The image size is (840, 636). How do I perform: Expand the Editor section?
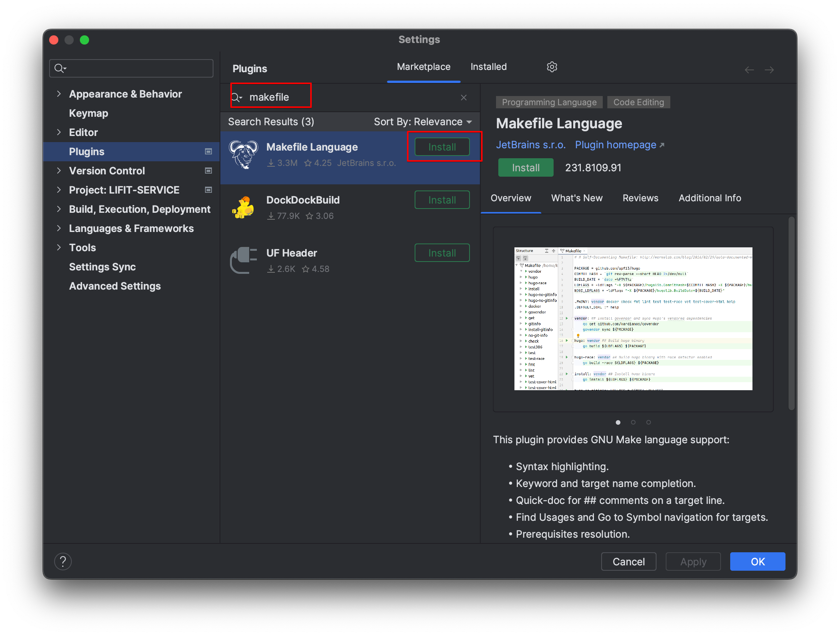(59, 132)
